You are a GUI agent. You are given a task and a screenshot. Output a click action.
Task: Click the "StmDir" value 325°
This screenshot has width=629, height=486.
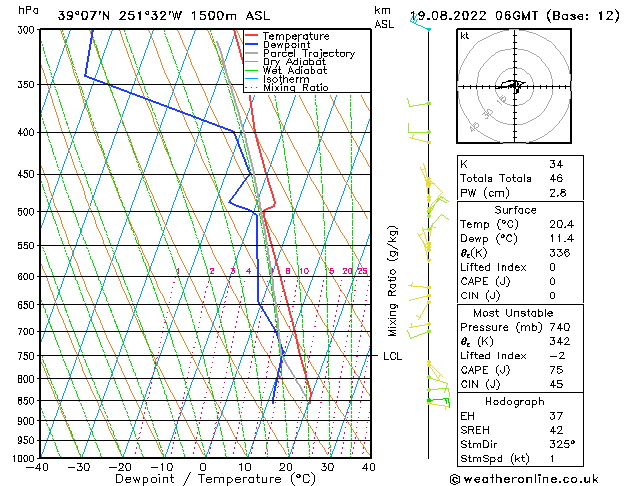pyautogui.click(x=562, y=445)
